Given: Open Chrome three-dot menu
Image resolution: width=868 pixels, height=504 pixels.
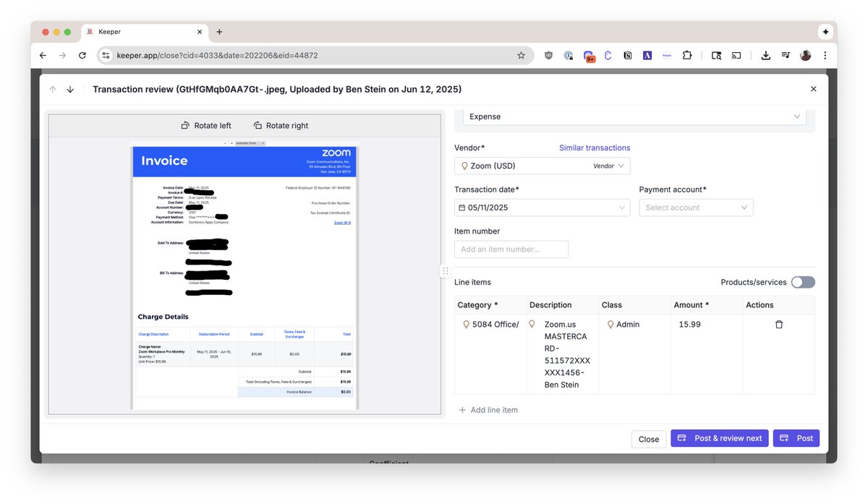Looking at the screenshot, I should tap(825, 55).
